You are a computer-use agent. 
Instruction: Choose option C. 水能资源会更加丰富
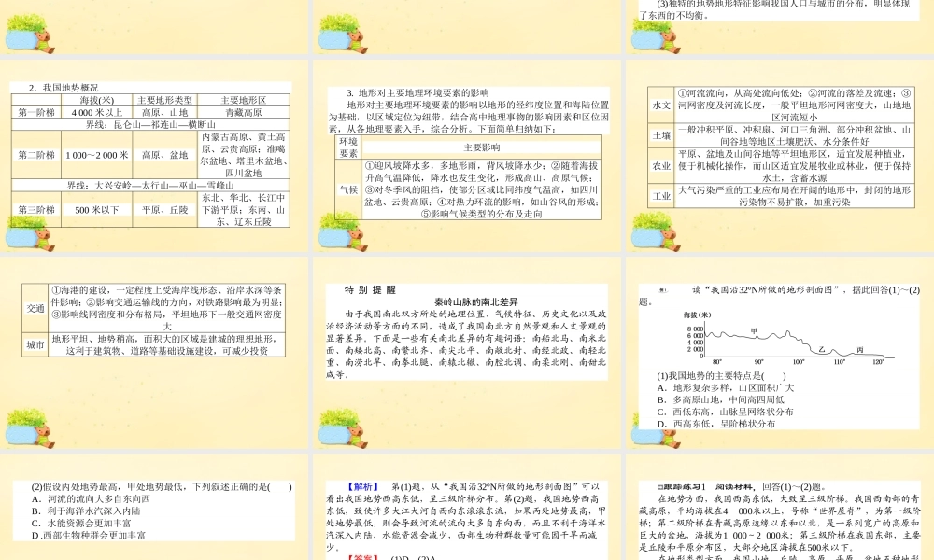coord(81,523)
